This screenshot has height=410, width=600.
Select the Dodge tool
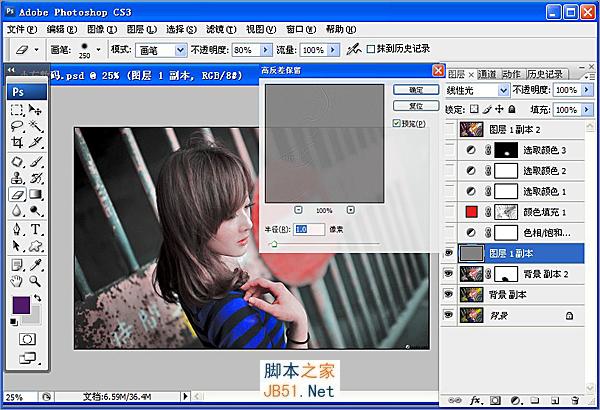pos(36,211)
